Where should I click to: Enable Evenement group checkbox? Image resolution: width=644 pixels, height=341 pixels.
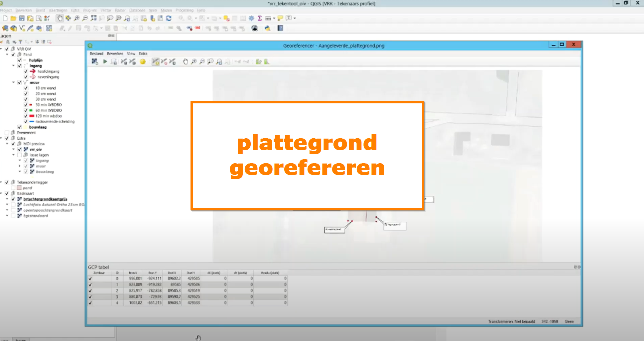tap(7, 133)
